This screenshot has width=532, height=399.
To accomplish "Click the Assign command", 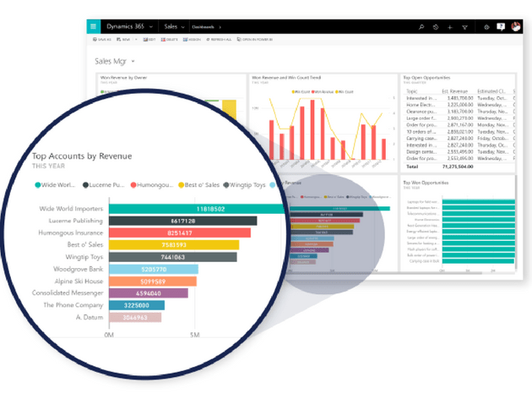I will [192, 40].
